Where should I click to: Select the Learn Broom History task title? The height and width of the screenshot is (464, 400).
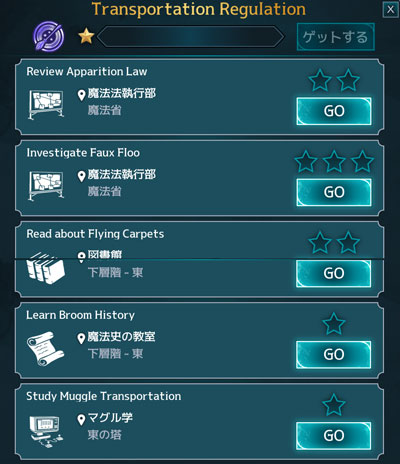pyautogui.click(x=80, y=315)
